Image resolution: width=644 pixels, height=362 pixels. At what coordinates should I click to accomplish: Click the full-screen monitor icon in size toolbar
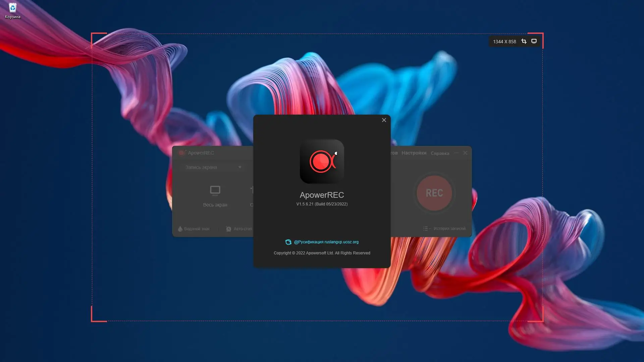(534, 41)
